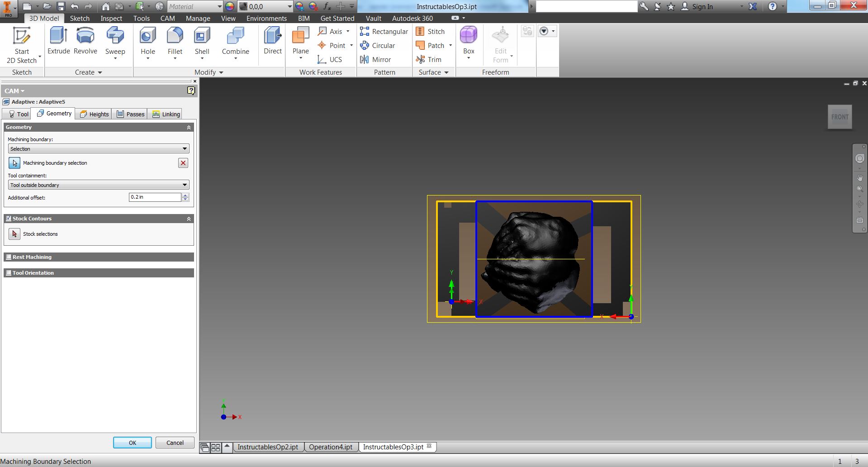Select the Shell tool

202,43
